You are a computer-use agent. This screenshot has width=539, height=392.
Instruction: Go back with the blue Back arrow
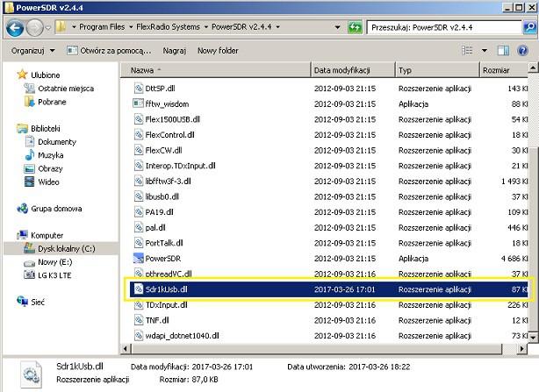tap(15, 27)
